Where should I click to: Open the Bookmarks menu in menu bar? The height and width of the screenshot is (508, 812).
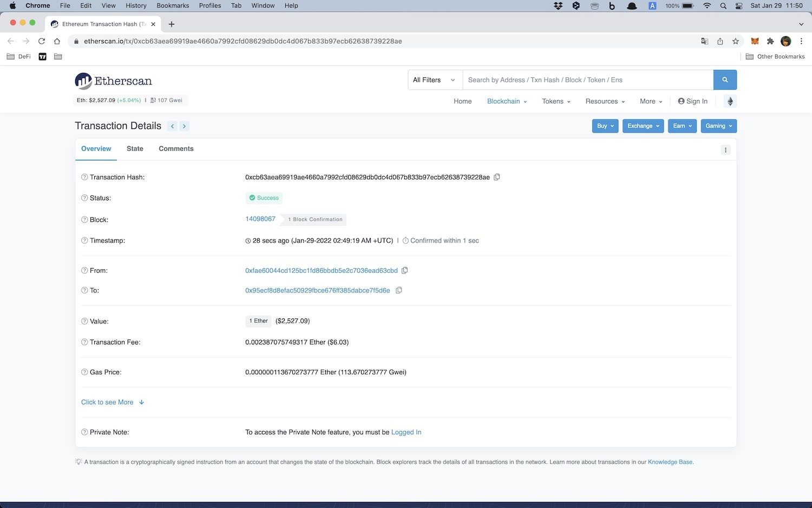pos(173,5)
